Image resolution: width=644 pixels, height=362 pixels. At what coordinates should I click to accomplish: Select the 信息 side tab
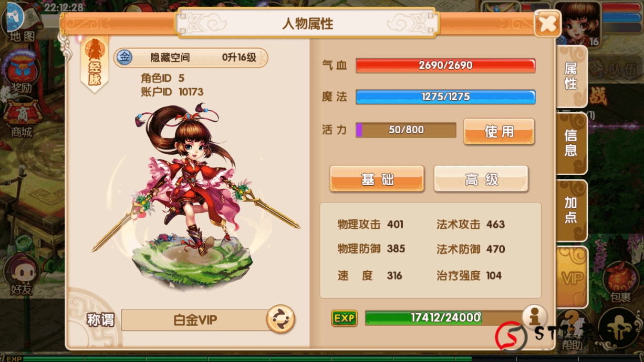[571, 144]
